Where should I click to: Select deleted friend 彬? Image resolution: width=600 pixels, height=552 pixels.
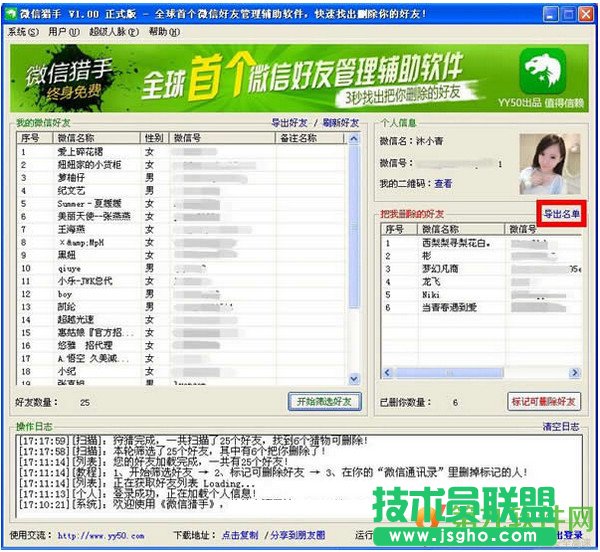(x=482, y=256)
